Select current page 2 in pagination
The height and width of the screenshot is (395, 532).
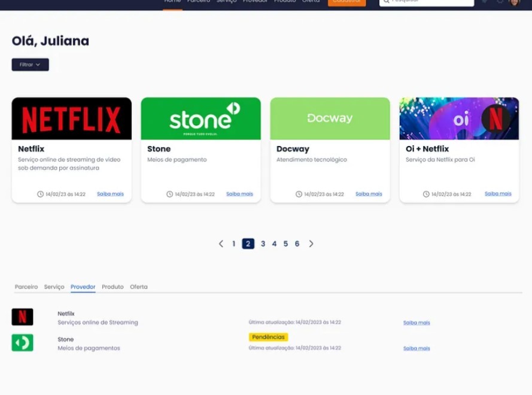tap(248, 244)
